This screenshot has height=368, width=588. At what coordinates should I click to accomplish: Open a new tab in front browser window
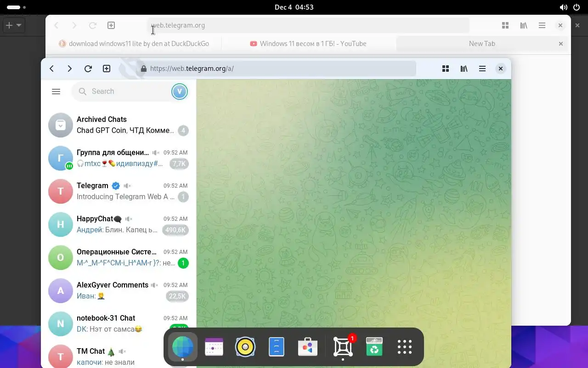107,69
